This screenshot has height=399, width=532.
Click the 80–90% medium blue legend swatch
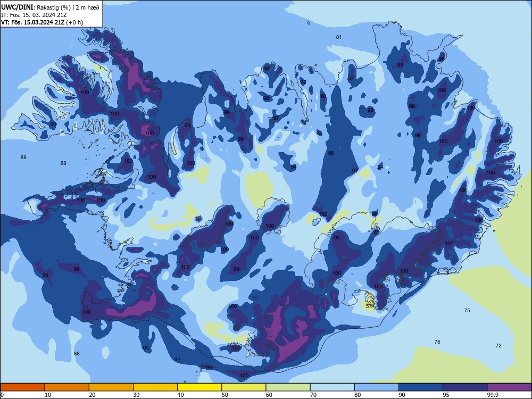tap(377, 387)
